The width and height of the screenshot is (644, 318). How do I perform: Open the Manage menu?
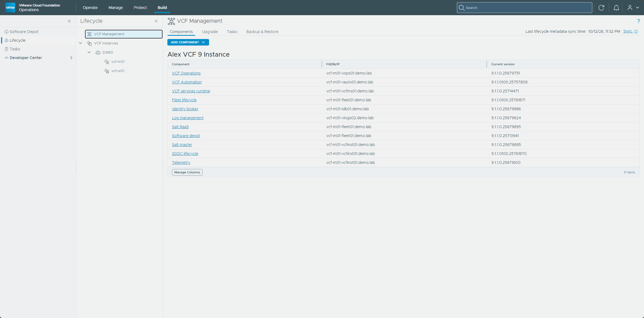click(116, 8)
